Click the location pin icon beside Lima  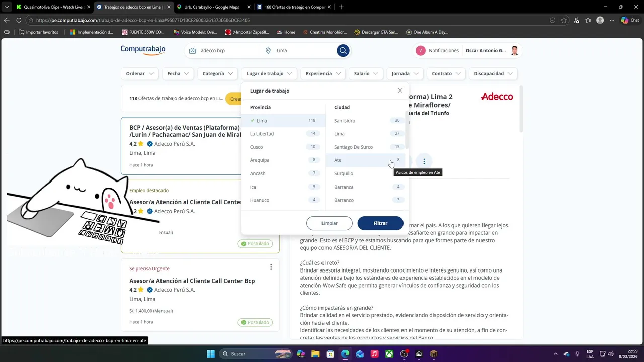[x=268, y=51]
